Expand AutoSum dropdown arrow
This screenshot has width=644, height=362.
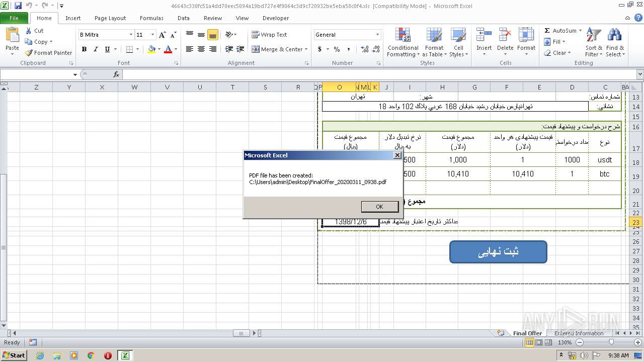[x=580, y=31]
